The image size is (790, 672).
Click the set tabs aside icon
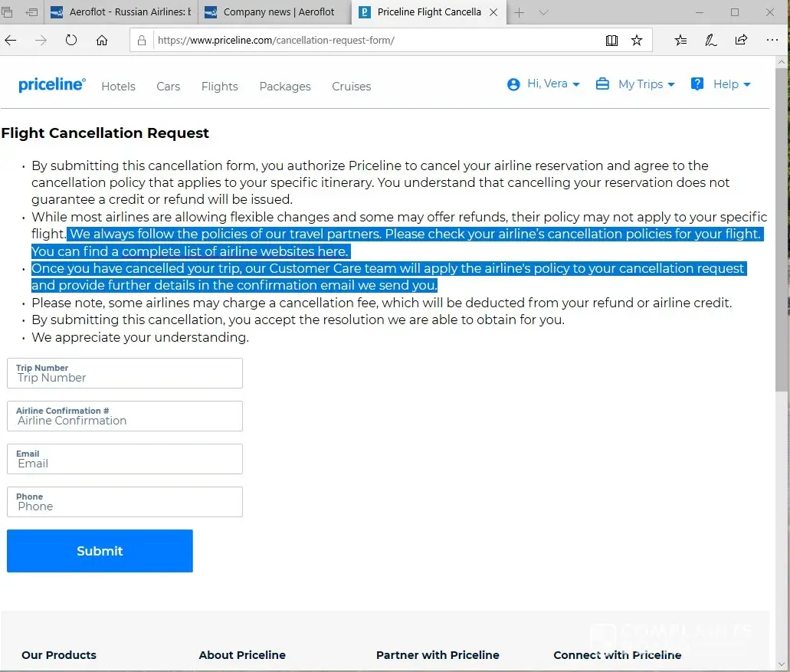tap(31, 12)
